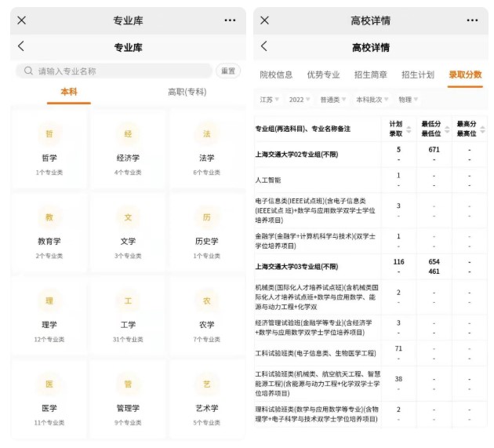Open the 优势专业 tab
494x448 pixels.
[323, 75]
